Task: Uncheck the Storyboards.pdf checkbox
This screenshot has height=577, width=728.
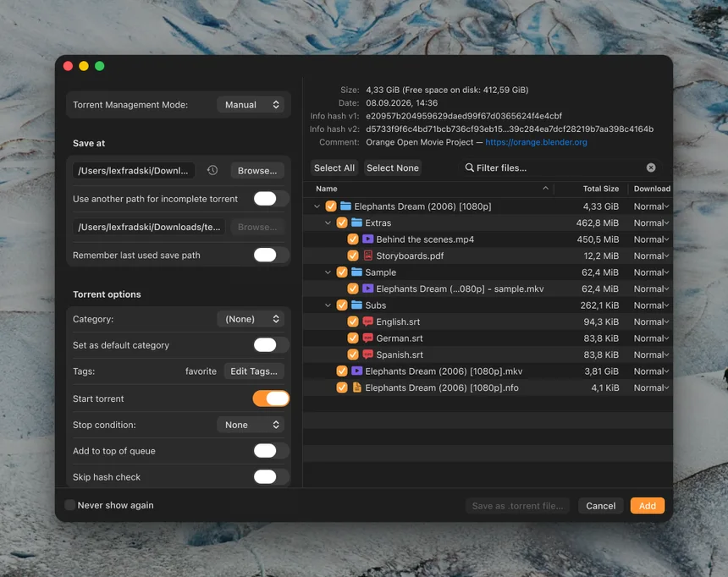Action: (353, 256)
